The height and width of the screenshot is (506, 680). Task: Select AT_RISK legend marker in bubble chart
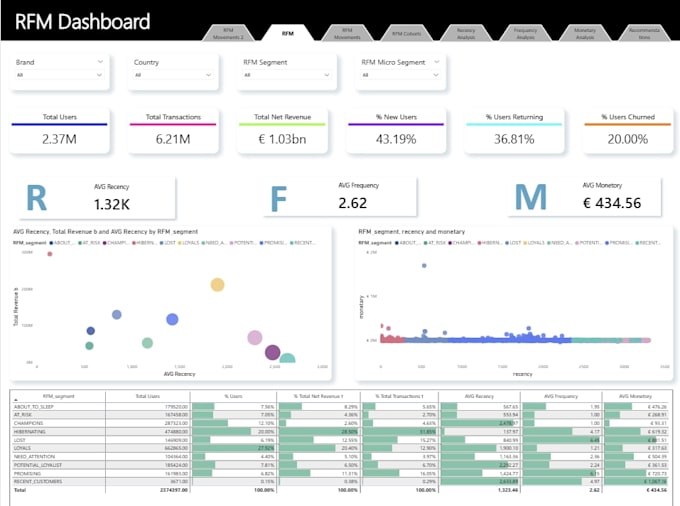[80, 243]
